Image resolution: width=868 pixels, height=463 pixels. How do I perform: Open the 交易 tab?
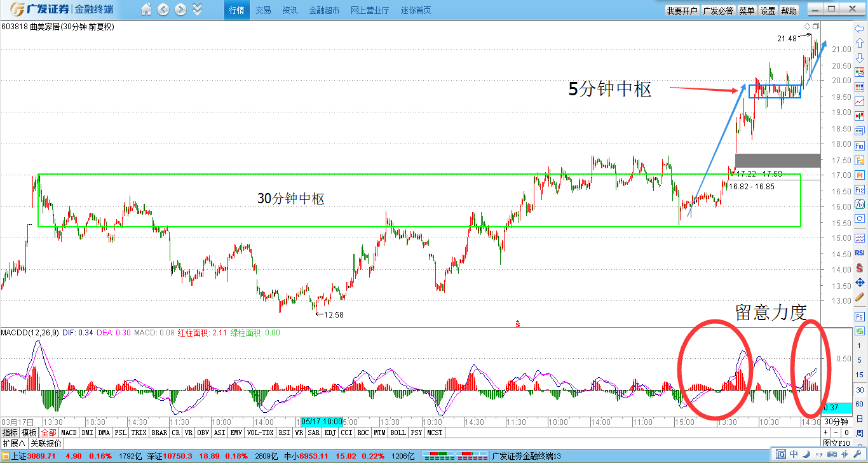point(263,10)
